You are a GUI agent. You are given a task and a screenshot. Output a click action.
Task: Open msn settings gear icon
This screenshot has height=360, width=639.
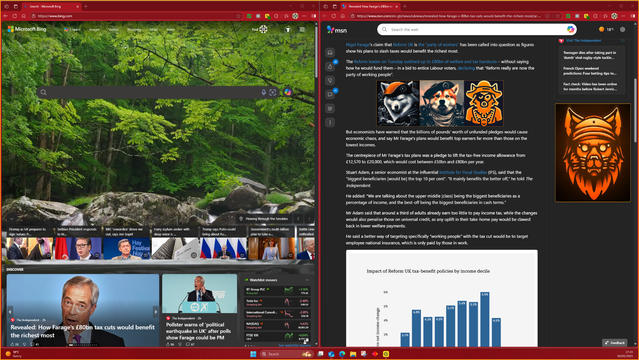coord(622,29)
